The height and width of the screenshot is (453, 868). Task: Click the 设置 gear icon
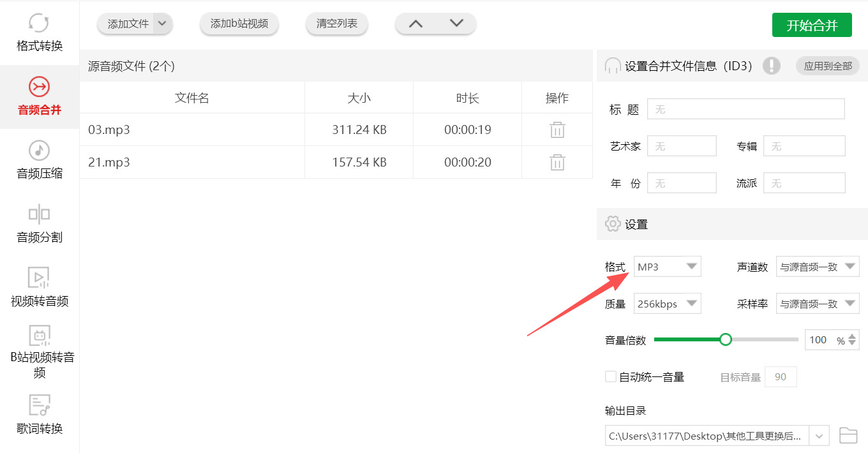coord(613,223)
